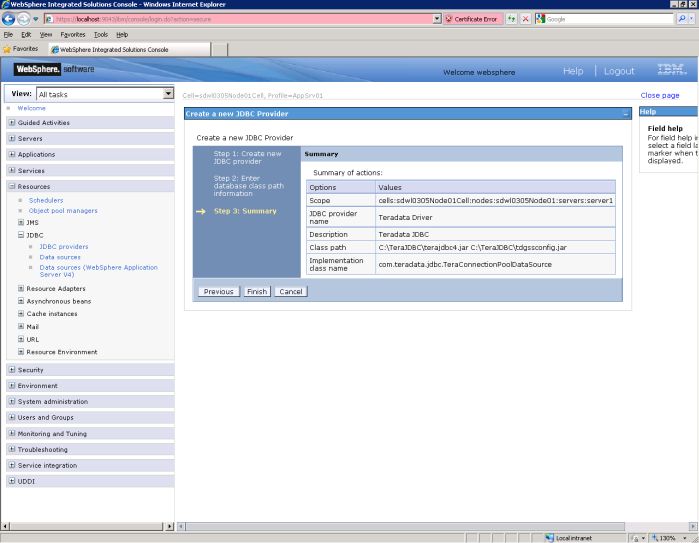Viewport: 699px width, 543px height.
Task: Open the View All tasks dropdown
Action: click(168, 94)
